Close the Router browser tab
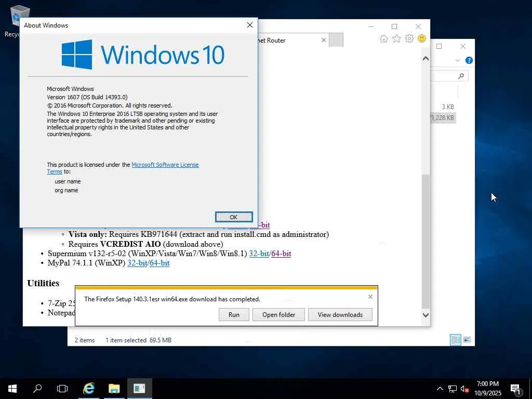 point(323,40)
